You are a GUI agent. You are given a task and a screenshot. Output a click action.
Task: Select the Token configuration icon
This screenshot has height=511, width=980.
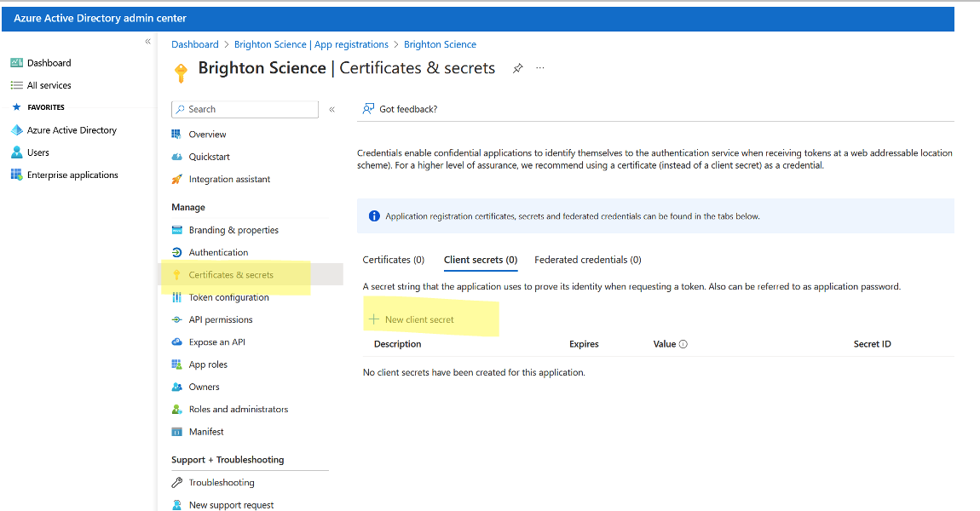pyautogui.click(x=177, y=297)
